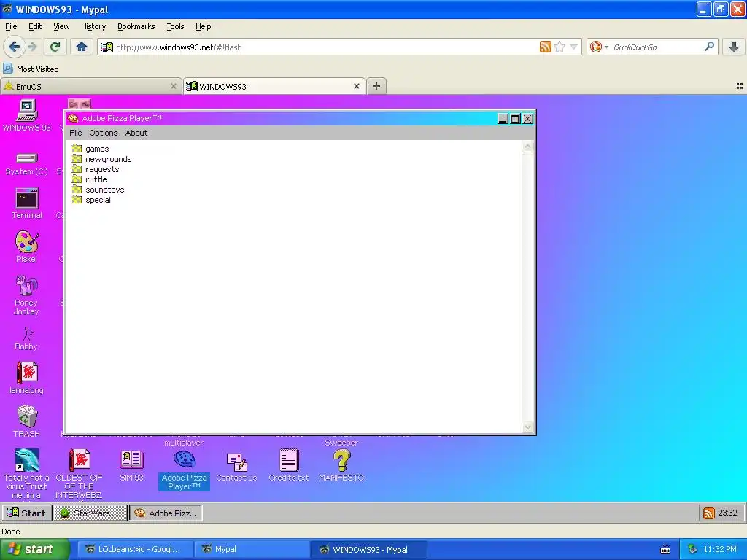Switch to LOLbeans.io Google taskbar window
Image resolution: width=747 pixels, height=560 pixels.
pos(135,549)
